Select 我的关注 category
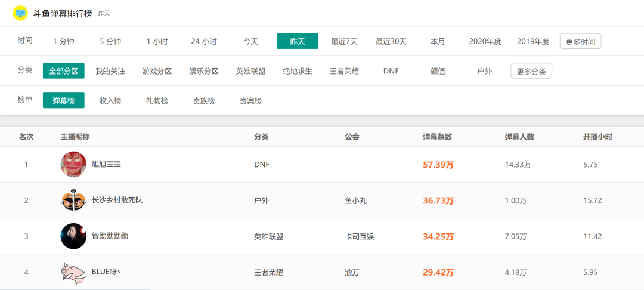 [110, 71]
